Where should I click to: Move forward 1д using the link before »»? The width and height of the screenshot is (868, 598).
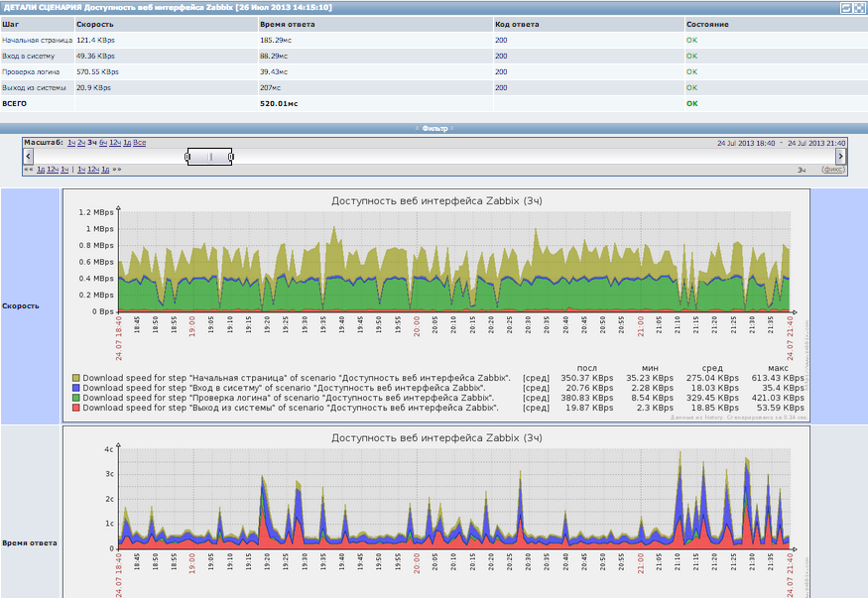click(105, 170)
